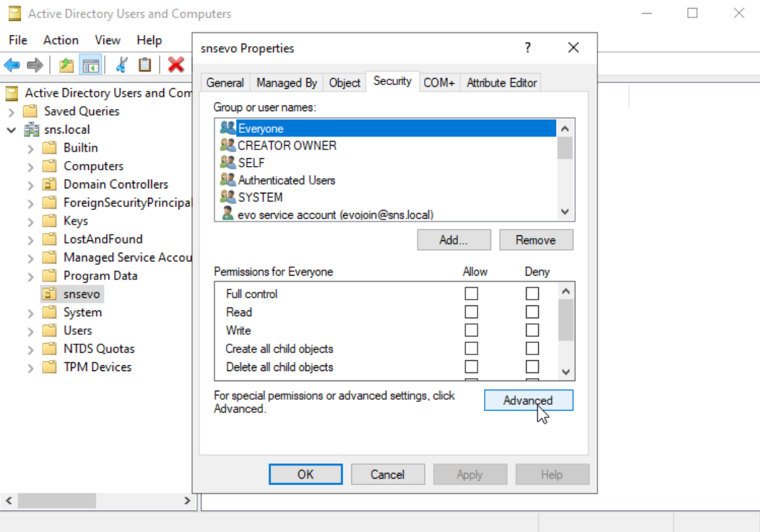Expand the Builtin container
Viewport: 760px width, 532px height.
[x=30, y=149]
